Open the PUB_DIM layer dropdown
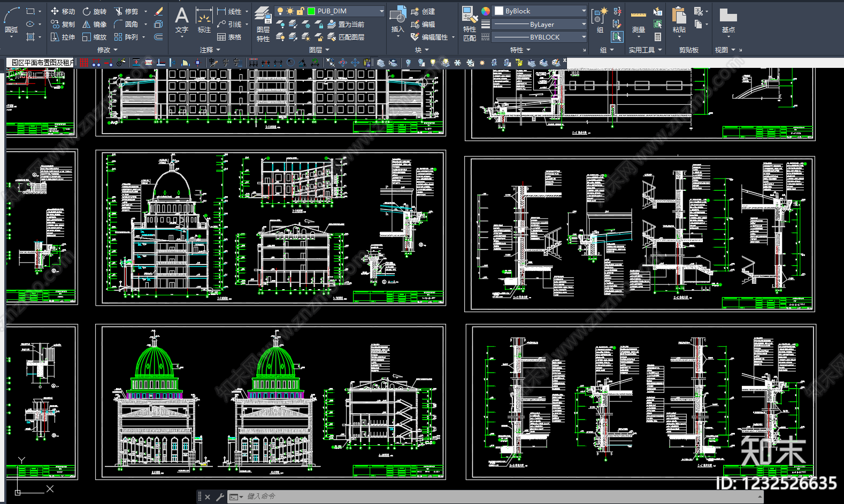Screen dimensions: 844x504 click(381, 11)
